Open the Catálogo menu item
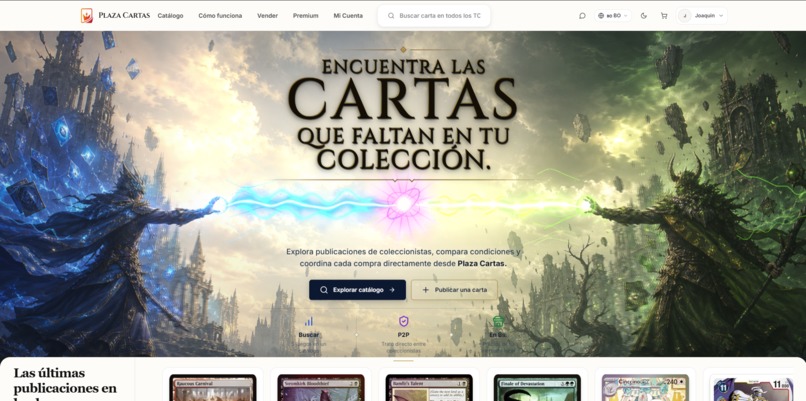Image resolution: width=806 pixels, height=401 pixels. tap(170, 16)
